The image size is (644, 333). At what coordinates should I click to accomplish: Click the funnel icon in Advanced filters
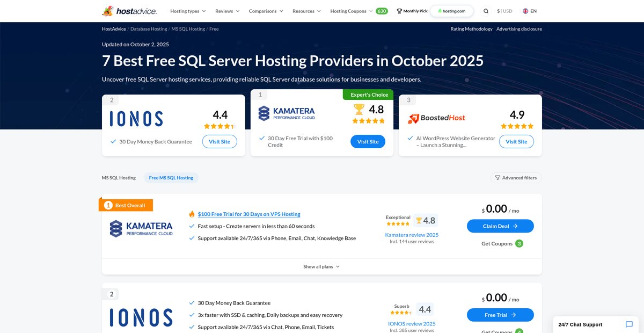(497, 178)
